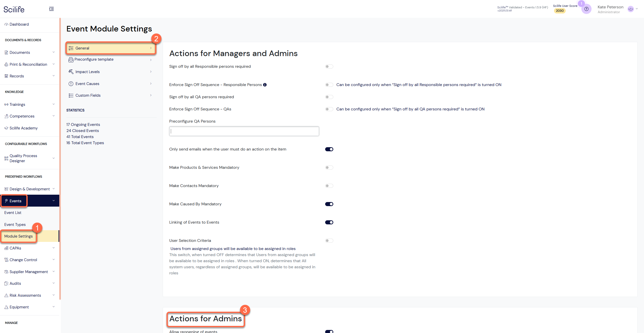Open the Impact Levels settings panel
The height and width of the screenshot is (333, 644).
coord(87,72)
